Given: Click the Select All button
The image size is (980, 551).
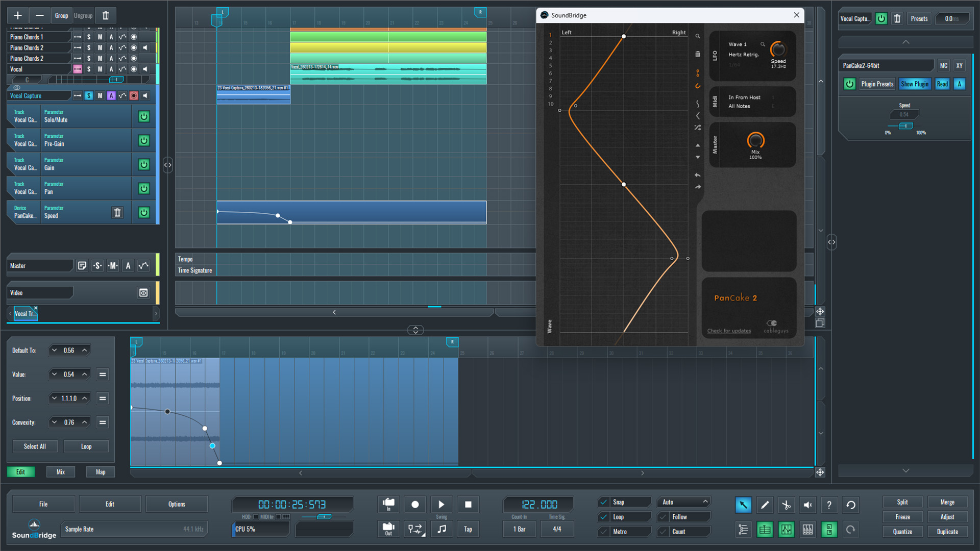Looking at the screenshot, I should (35, 446).
